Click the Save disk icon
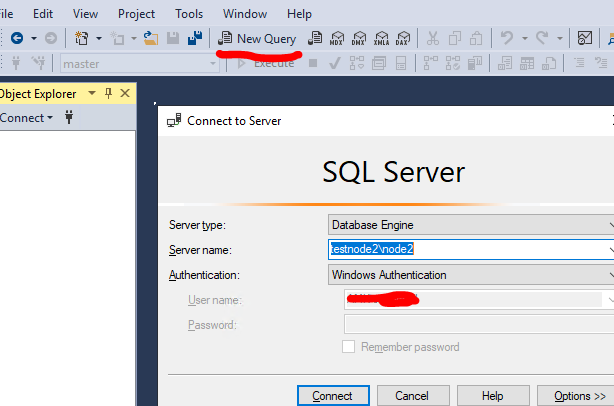Image resolution: width=614 pixels, height=406 pixels. (x=173, y=38)
